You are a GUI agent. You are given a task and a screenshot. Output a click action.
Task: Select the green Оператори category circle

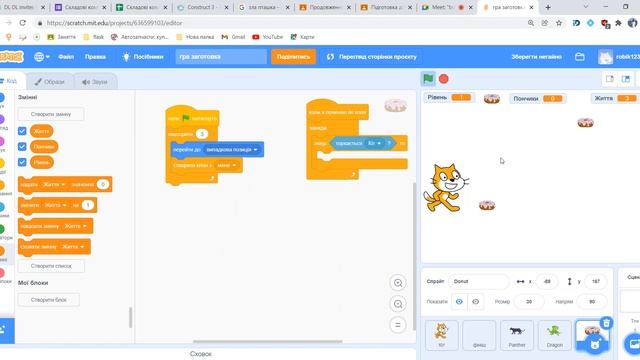pyautogui.click(x=2, y=229)
